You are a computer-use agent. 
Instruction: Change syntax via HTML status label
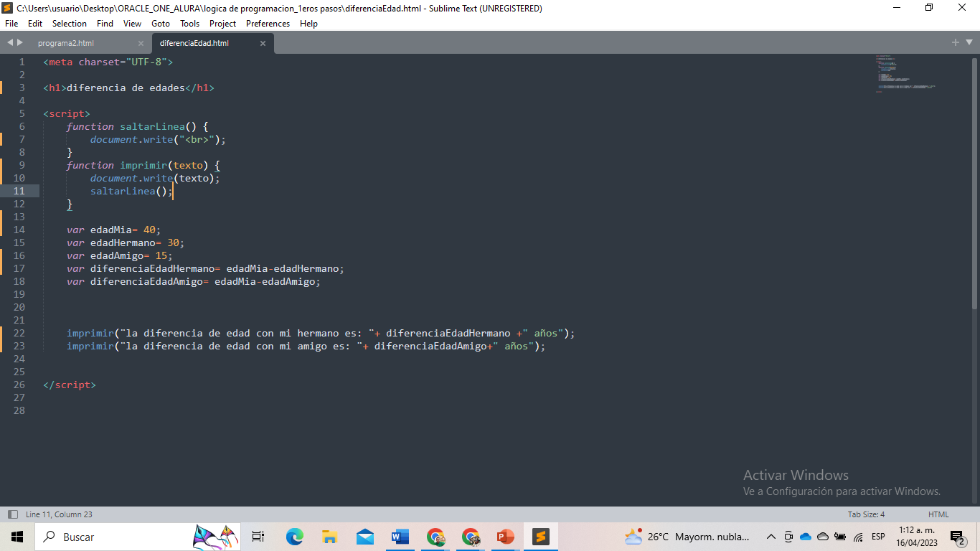(938, 514)
